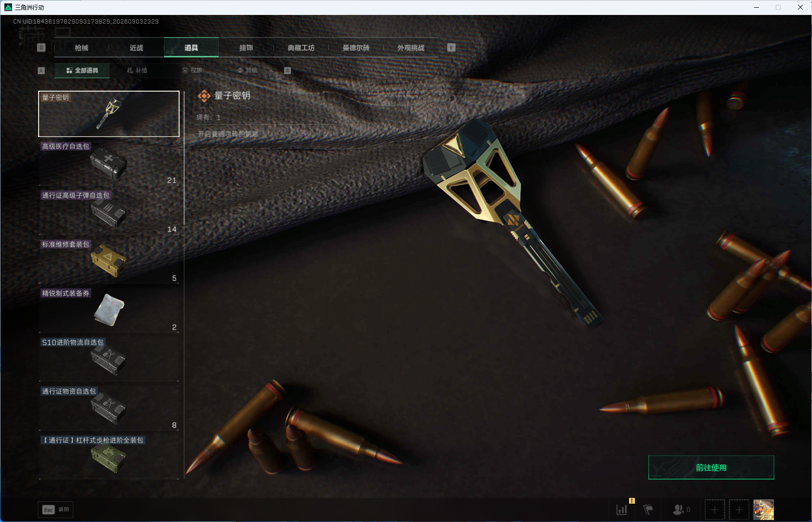This screenshot has height=522, width=812.
Task: Filter items by 补给 (supplies)
Action: 137,70
